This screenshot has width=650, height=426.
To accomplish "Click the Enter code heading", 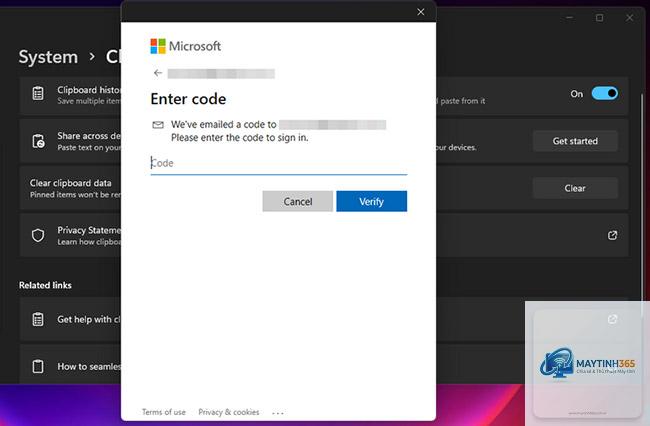I will [188, 99].
